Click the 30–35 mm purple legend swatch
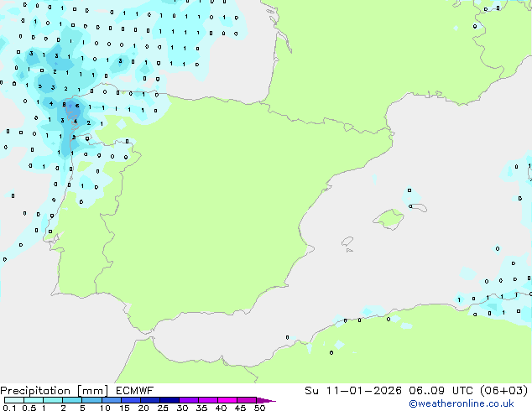The image size is (532, 411). (x=189, y=400)
